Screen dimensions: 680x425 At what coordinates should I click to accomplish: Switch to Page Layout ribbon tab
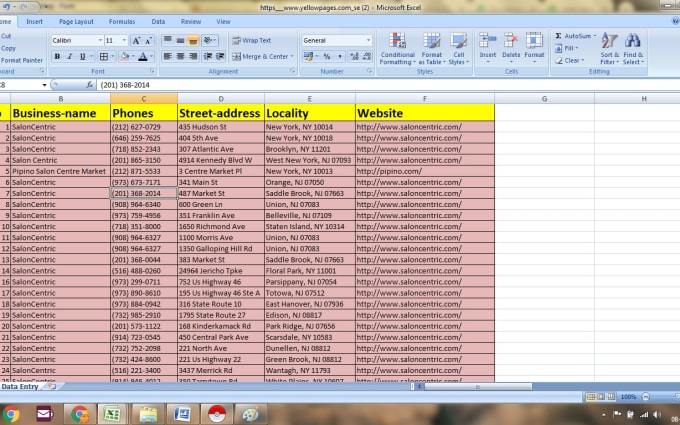pos(76,21)
